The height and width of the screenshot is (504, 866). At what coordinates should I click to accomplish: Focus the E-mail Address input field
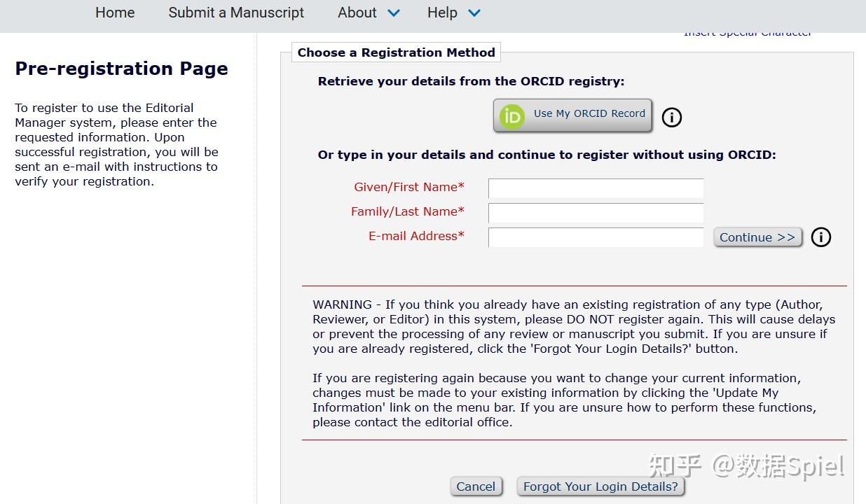596,237
